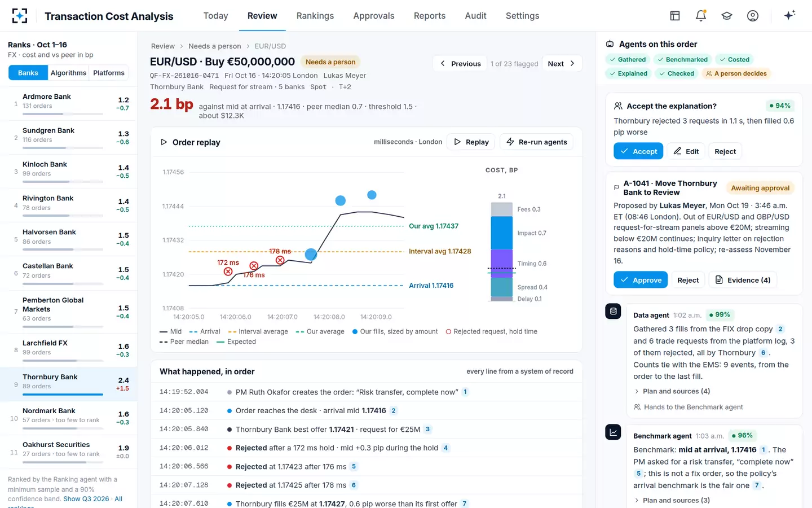Select the Nordmark Bank row
The width and height of the screenshot is (812, 508).
click(x=68, y=417)
